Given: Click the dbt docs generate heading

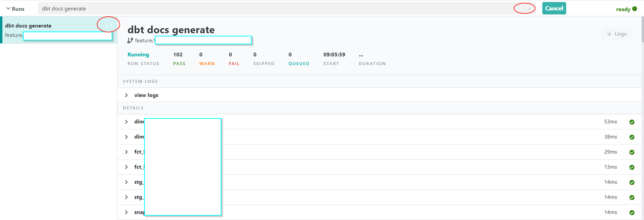Looking at the screenshot, I should pyautogui.click(x=171, y=30).
